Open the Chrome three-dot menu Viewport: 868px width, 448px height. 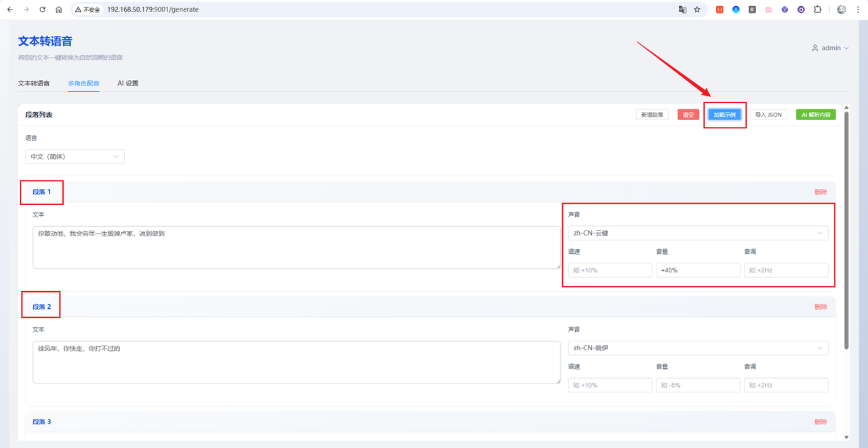click(x=859, y=10)
